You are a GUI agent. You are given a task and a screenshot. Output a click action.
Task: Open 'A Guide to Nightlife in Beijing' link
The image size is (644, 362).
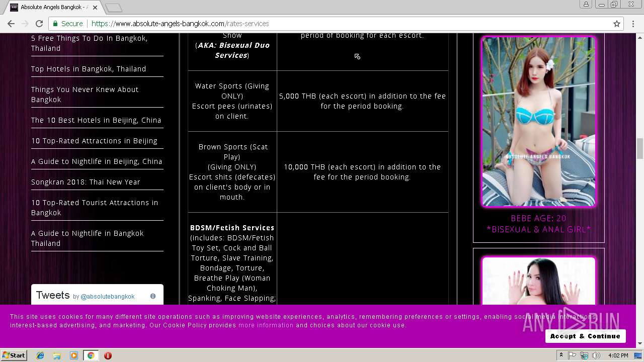[97, 161]
